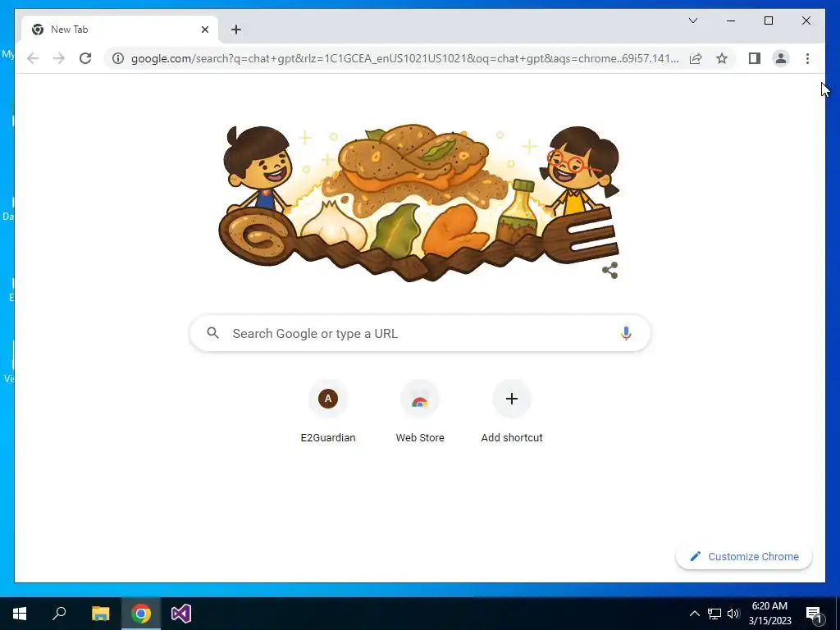Share this page from the address bar

(x=696, y=58)
